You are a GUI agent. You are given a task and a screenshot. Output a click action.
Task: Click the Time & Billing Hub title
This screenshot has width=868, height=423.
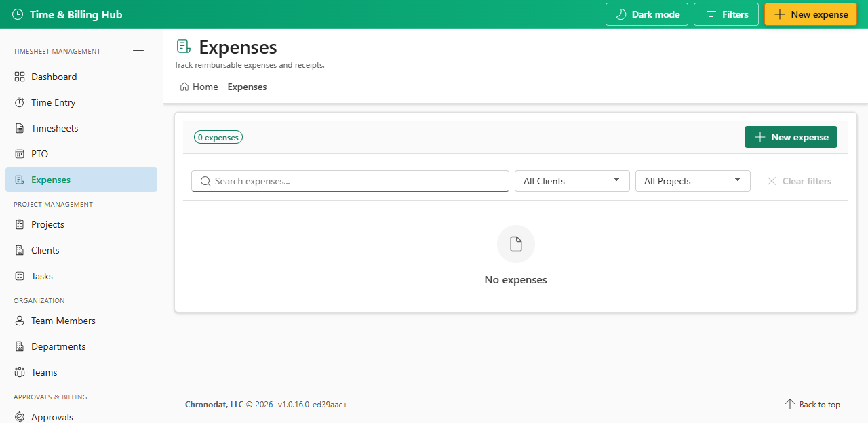pyautogui.click(x=76, y=14)
